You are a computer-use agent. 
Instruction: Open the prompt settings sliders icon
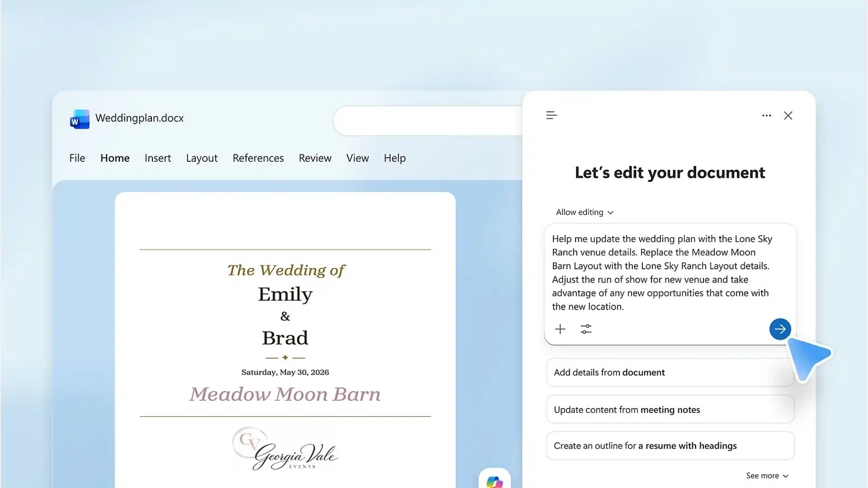586,329
